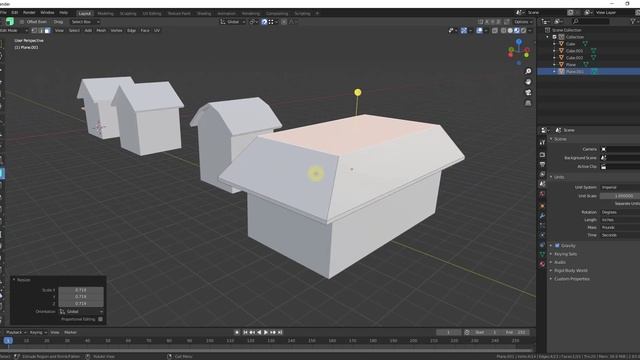Image resolution: width=640 pixels, height=360 pixels.
Task: Open the View Layer properties tab icon
Action: (x=542, y=174)
